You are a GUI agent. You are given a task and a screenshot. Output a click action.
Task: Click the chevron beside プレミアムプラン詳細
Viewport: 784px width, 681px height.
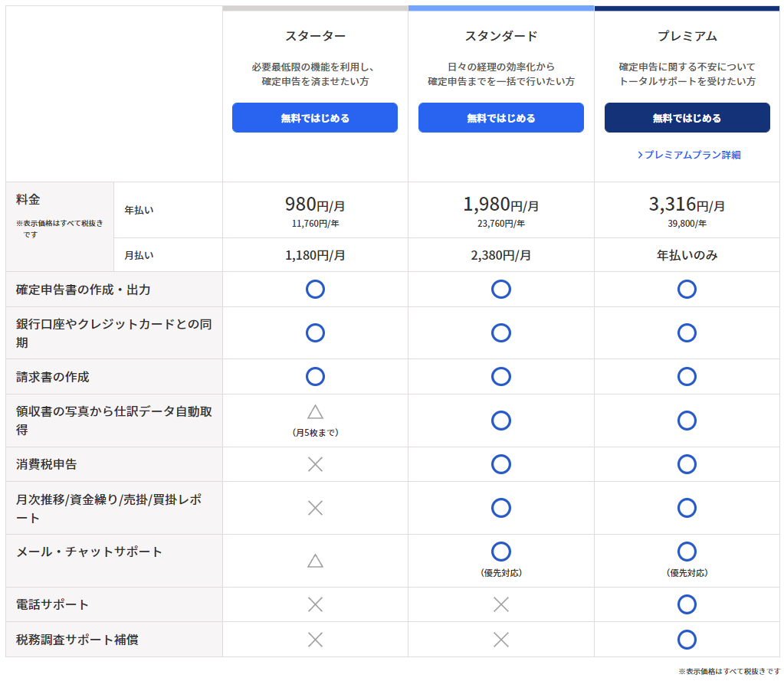point(640,155)
